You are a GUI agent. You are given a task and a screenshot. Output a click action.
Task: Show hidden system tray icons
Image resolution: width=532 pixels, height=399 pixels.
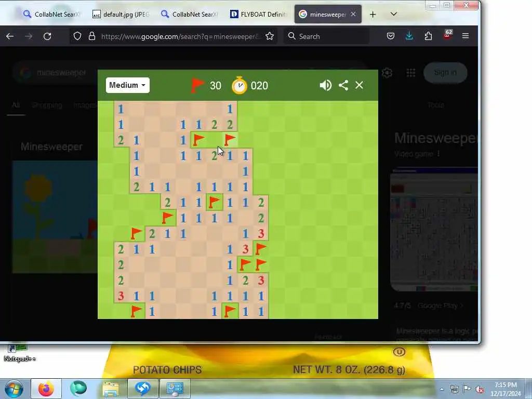(442, 389)
